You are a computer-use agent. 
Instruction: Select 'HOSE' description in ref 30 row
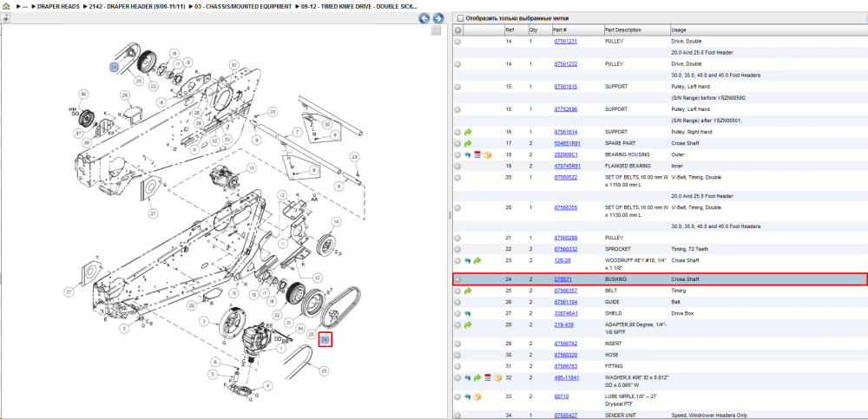pyautogui.click(x=611, y=355)
